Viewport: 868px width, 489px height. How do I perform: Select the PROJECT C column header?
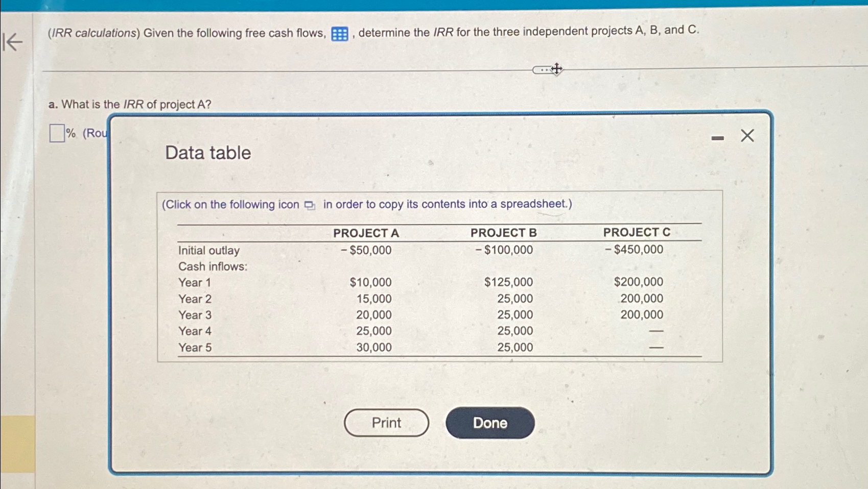point(636,232)
